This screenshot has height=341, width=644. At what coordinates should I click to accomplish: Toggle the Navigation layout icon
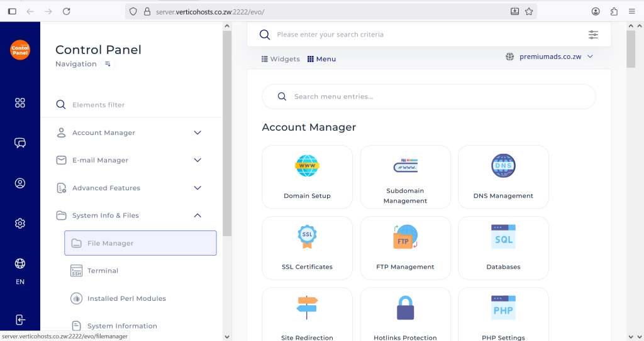pyautogui.click(x=108, y=64)
